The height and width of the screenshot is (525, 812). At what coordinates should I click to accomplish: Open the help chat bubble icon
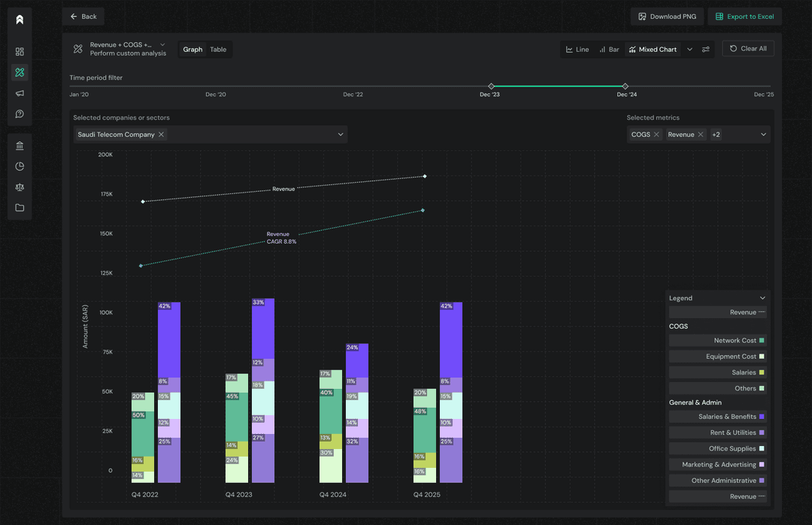(x=20, y=114)
